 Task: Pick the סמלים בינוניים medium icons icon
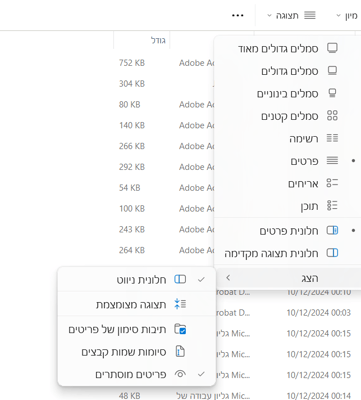332,93
